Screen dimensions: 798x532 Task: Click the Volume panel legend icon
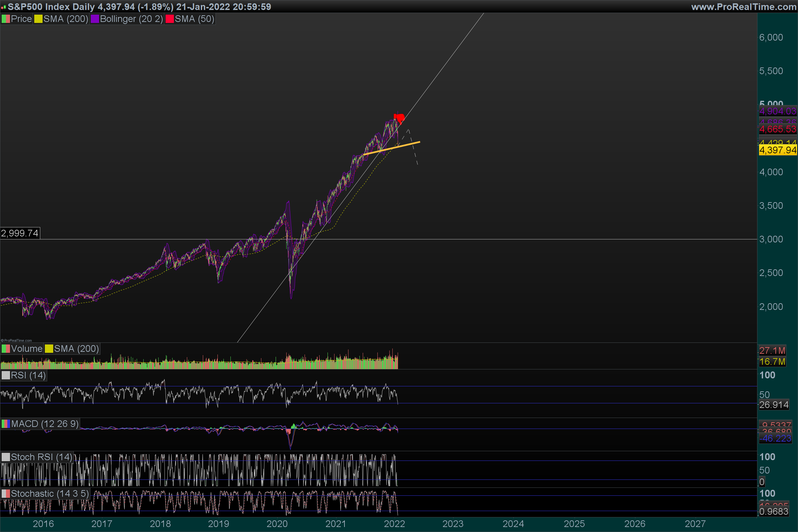tap(6, 349)
